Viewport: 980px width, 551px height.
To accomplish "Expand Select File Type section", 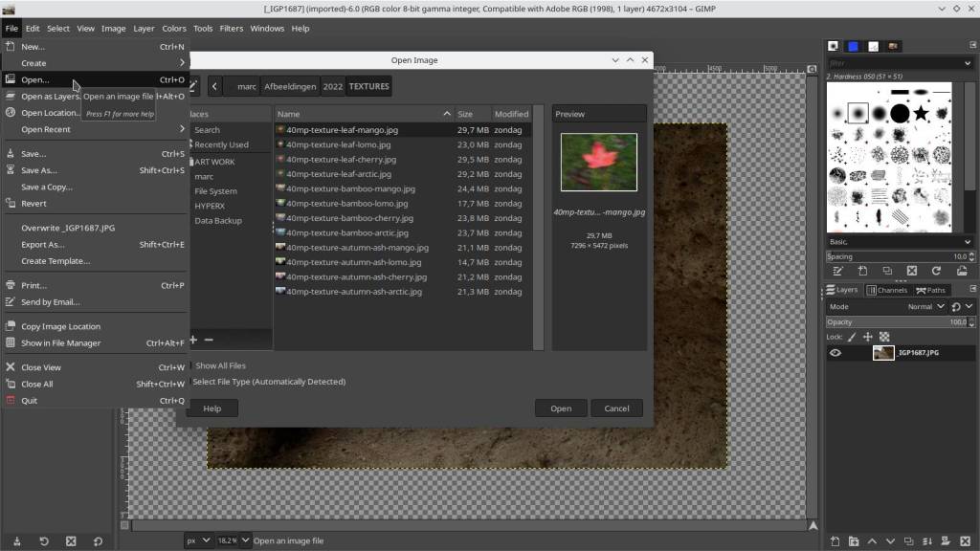I will pos(269,382).
